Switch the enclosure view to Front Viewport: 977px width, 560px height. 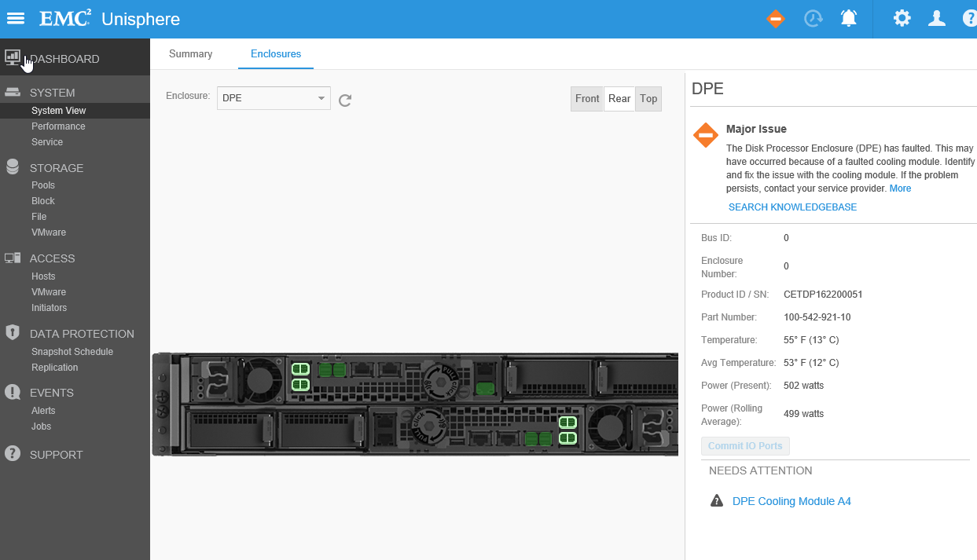click(x=586, y=98)
